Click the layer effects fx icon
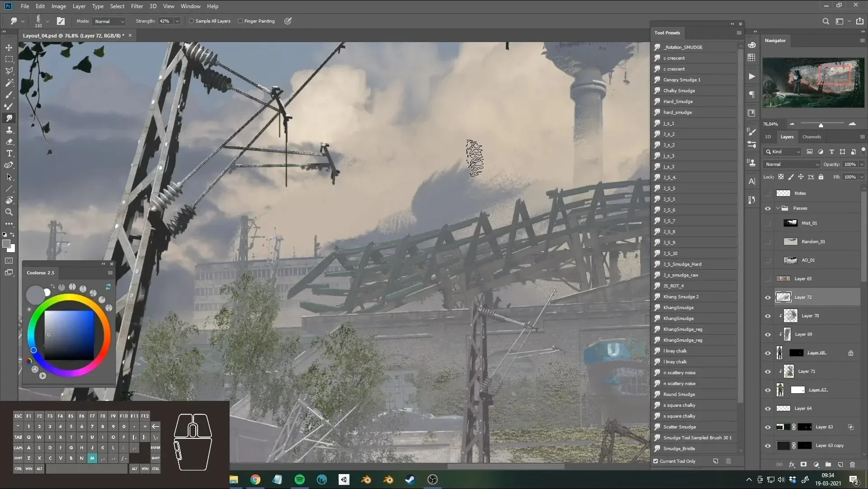This screenshot has width=868, height=489. tap(792, 465)
